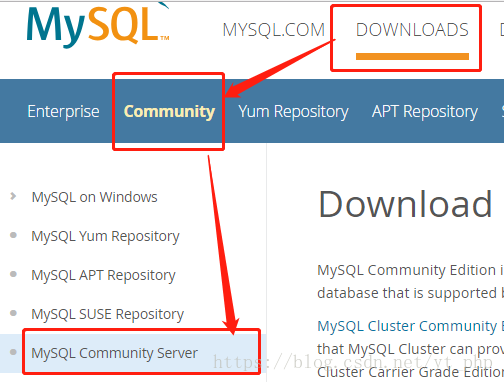This screenshot has height=382, width=504.
Task: Open the MYSQL.COM top navigation tab
Action: point(274,30)
